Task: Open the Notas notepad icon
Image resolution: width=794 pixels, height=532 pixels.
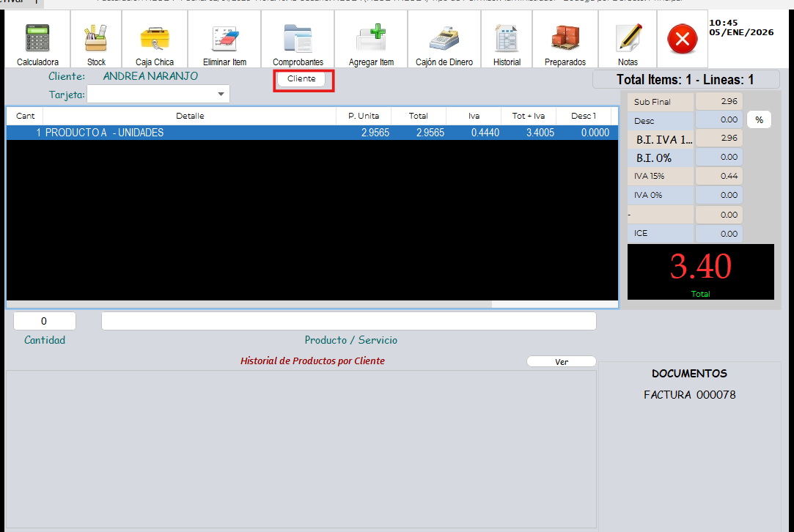Action: [628, 40]
